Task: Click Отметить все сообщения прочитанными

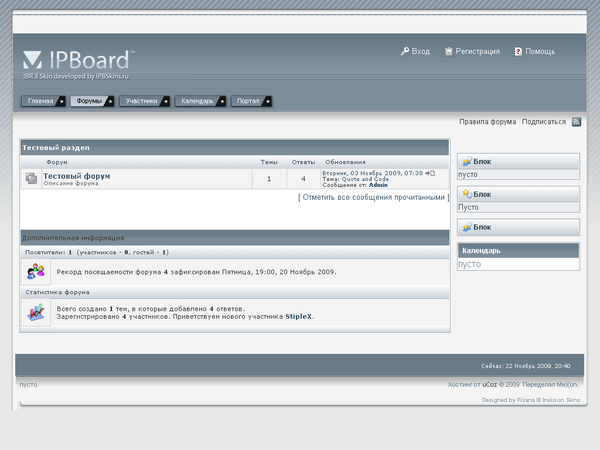Action: (373, 197)
